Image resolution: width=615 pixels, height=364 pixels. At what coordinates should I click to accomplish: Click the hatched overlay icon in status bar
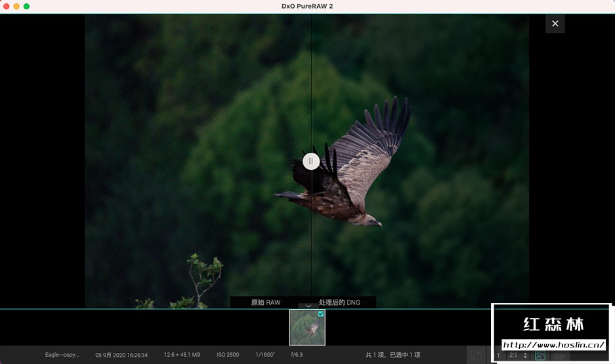(559, 355)
